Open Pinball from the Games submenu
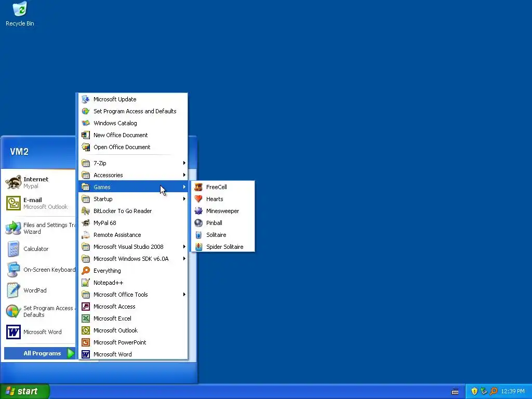532x399 pixels. [x=223, y=223]
